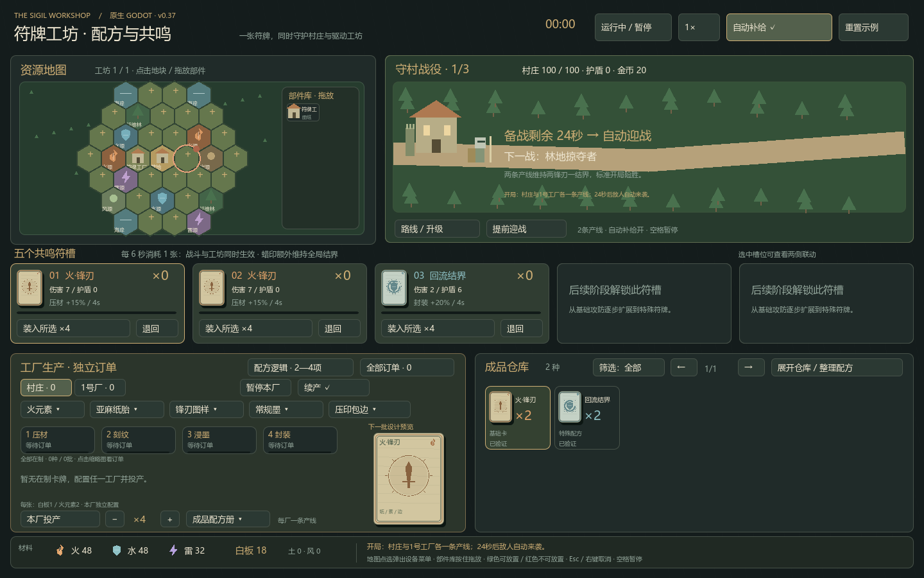This screenshot has width=924, height=578.
Task: Toggle 自动补给 auto-supply option
Action: pyautogui.click(x=779, y=28)
